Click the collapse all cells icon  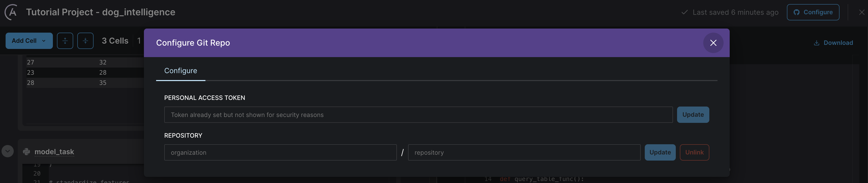(85, 41)
